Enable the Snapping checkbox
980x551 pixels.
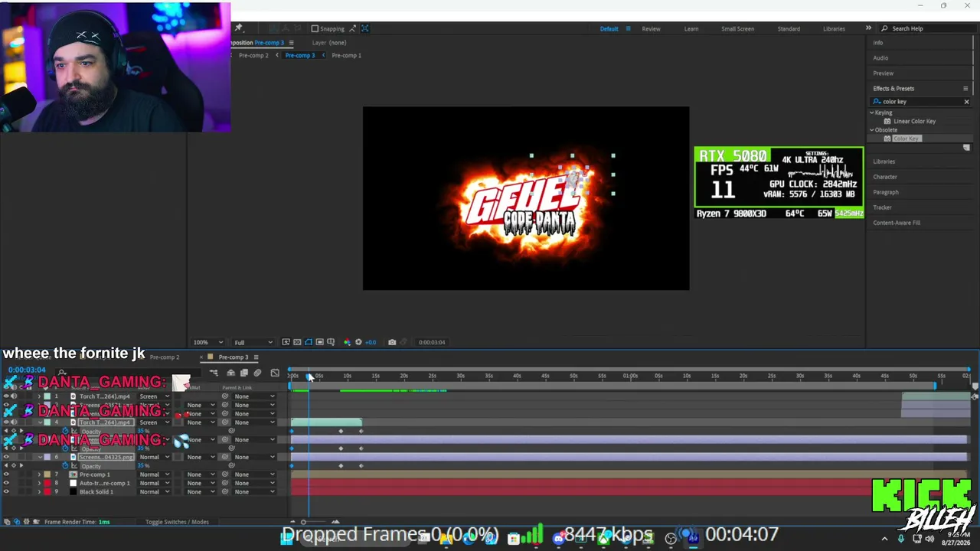click(x=315, y=29)
